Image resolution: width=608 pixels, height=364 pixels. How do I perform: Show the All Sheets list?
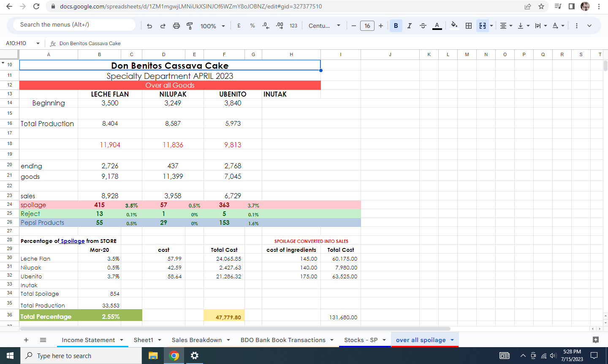point(43,340)
